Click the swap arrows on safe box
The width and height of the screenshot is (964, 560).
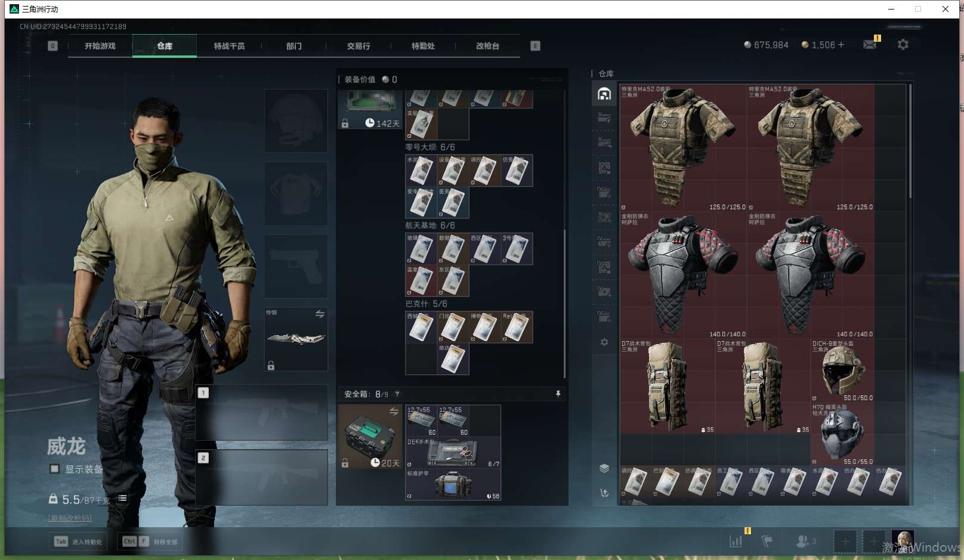[x=394, y=412]
